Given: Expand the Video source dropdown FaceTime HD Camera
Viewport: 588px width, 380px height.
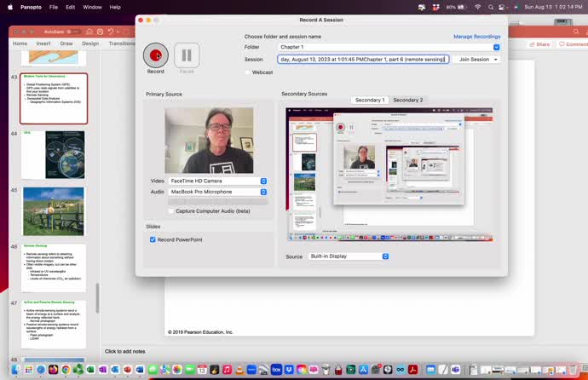Looking at the screenshot, I should point(218,181).
